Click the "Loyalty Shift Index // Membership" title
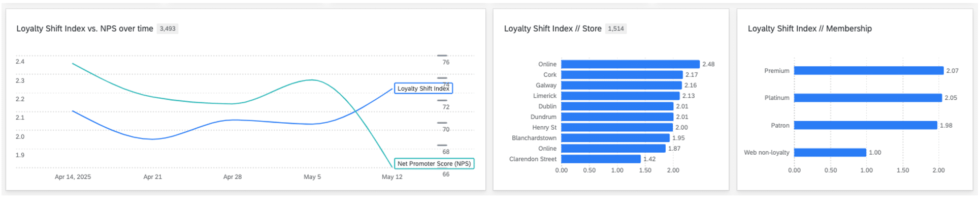 point(809,29)
